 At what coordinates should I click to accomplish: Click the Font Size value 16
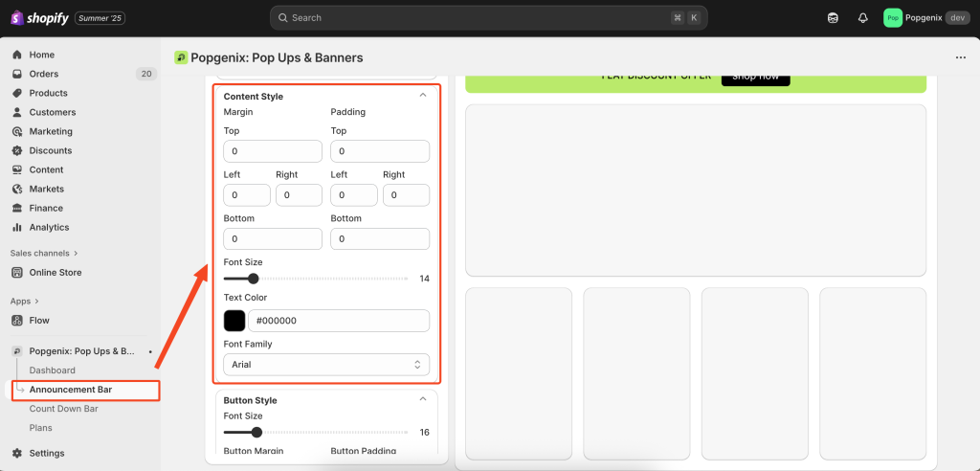click(424, 432)
